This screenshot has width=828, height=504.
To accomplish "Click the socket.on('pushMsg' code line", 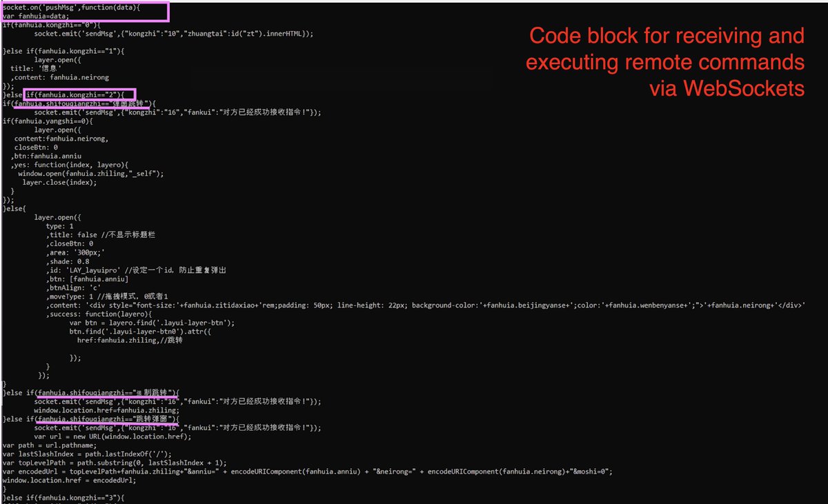I will 71,8.
